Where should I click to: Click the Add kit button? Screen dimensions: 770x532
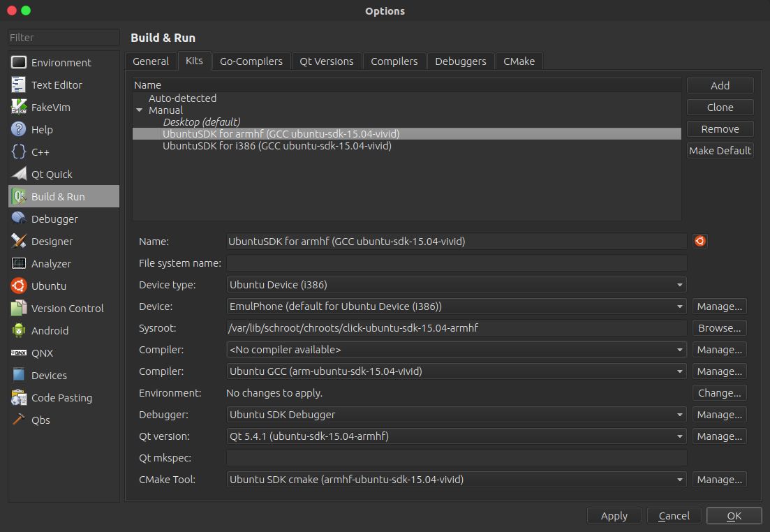pyautogui.click(x=720, y=85)
